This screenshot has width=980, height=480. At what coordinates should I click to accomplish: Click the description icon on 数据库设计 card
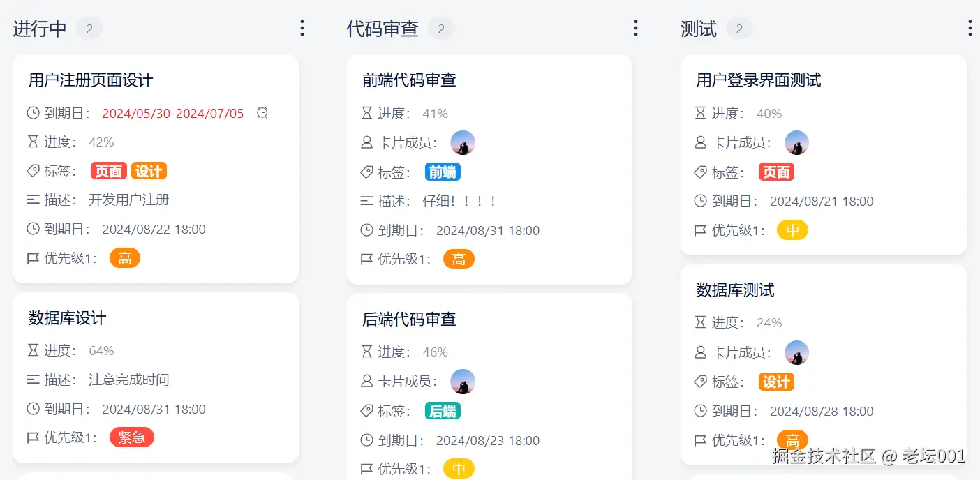click(x=32, y=380)
